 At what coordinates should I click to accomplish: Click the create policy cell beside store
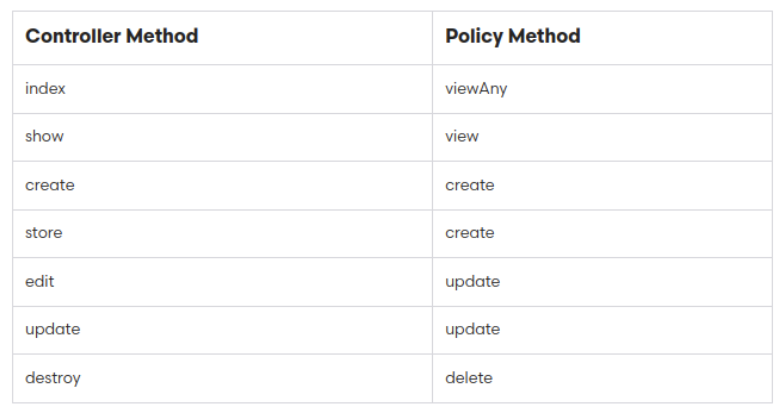[x=602, y=234]
